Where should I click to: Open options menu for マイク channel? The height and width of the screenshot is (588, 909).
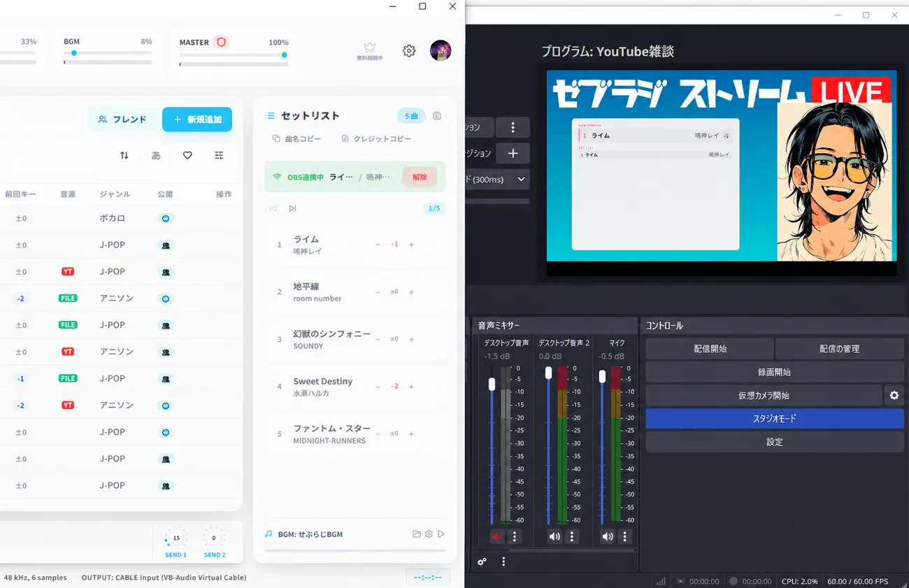coord(625,537)
